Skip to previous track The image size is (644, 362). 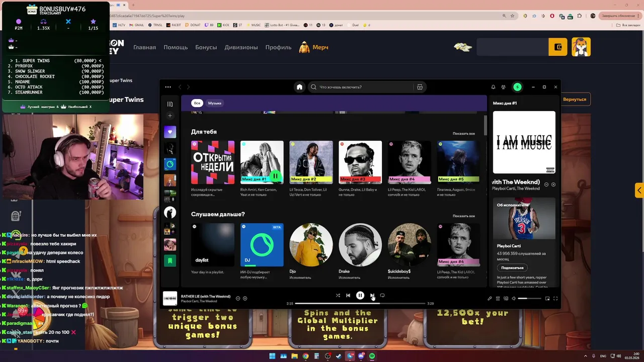(x=348, y=296)
